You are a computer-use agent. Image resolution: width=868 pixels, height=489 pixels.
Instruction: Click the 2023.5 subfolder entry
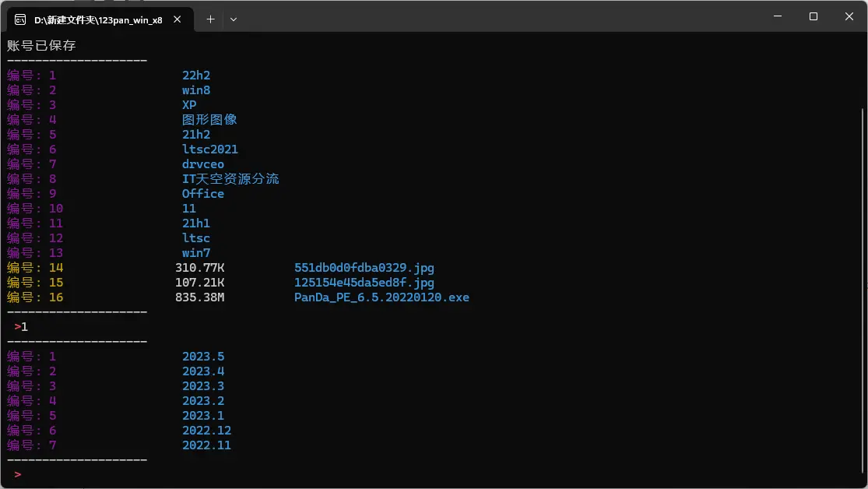point(203,357)
